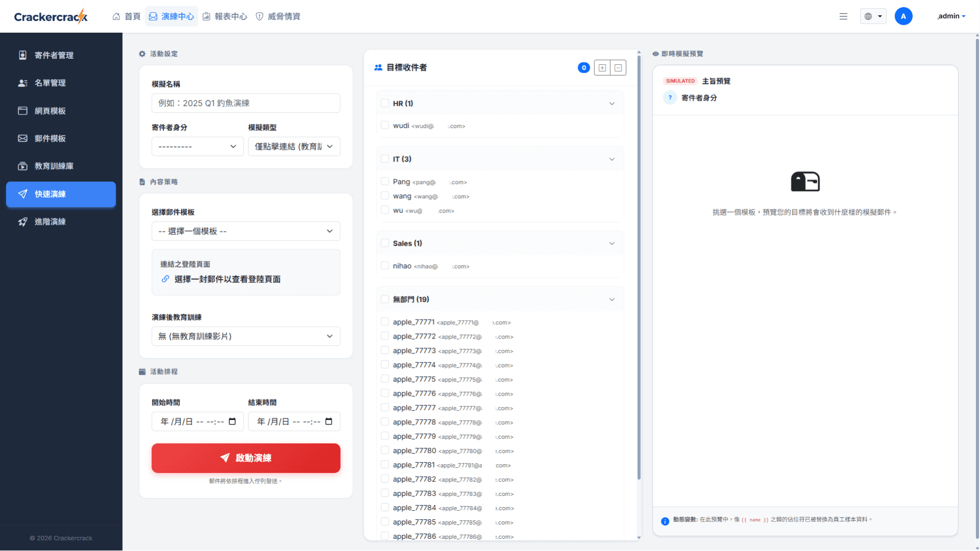Check the apple_77780 recipient checkbox
980x551 pixels.
(x=385, y=450)
